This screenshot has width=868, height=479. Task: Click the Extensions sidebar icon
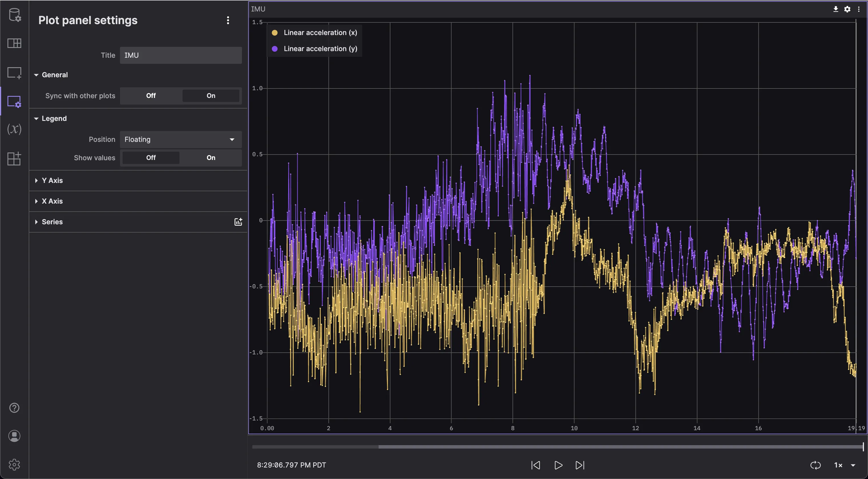coord(14,159)
